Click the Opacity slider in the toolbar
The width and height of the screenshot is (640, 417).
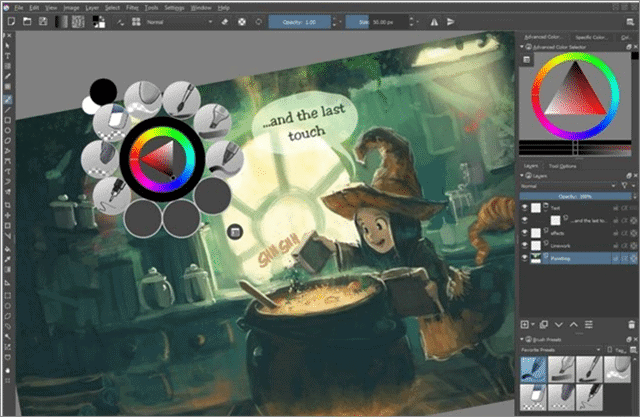coord(299,22)
